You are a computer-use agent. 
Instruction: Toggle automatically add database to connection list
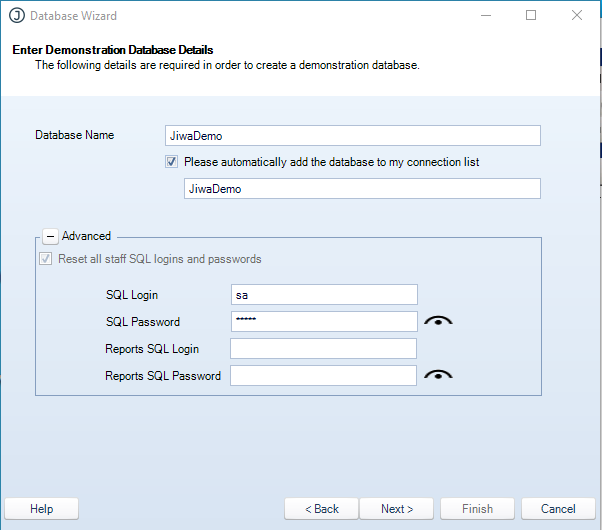pyautogui.click(x=173, y=162)
